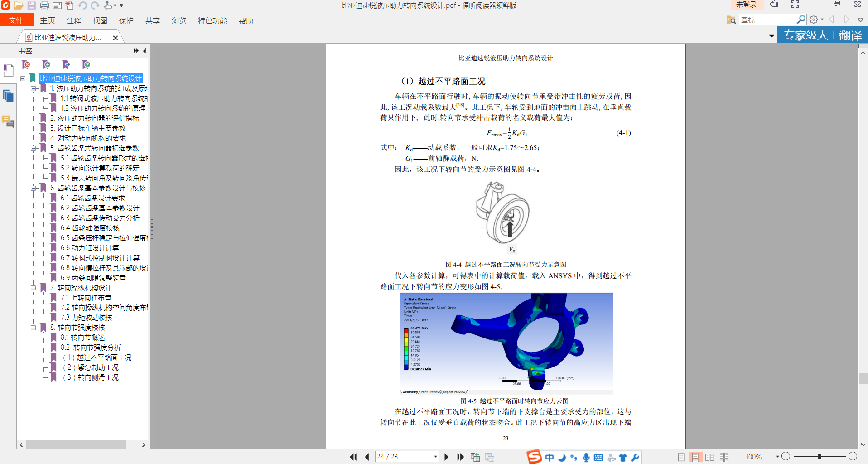Image resolution: width=868 pixels, height=464 pixels.
Task: Switch to the 保护 ribbon tab
Action: point(126,20)
